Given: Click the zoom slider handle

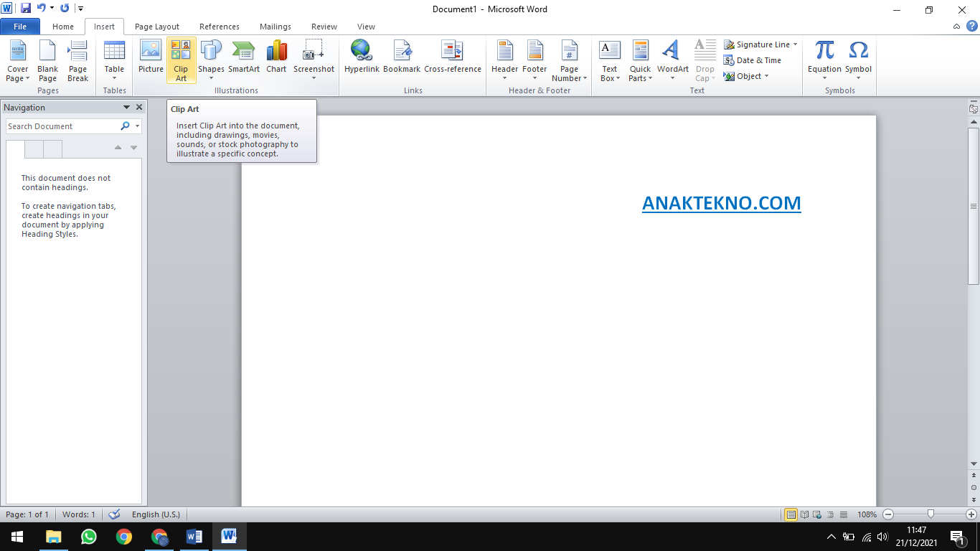Looking at the screenshot, I should [930, 514].
